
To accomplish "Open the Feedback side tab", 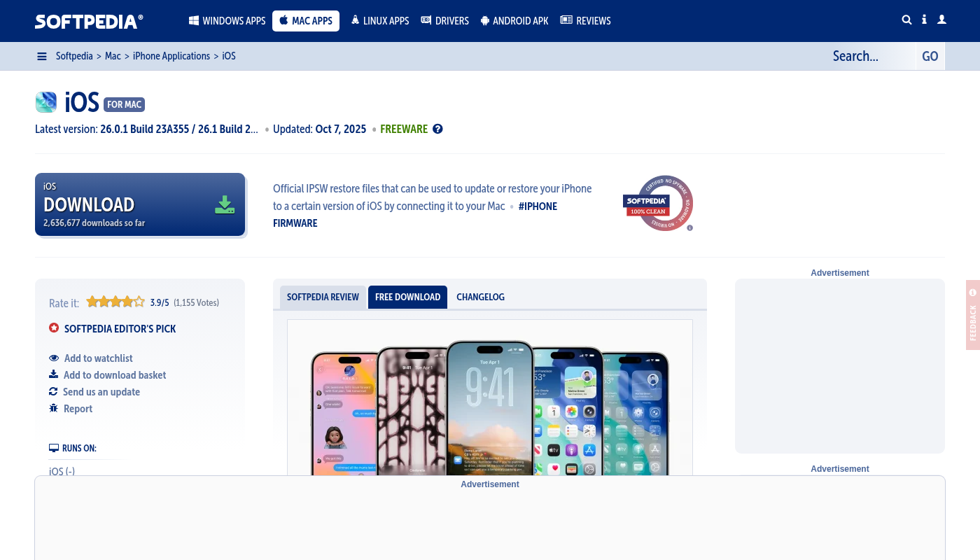I will tap(973, 315).
